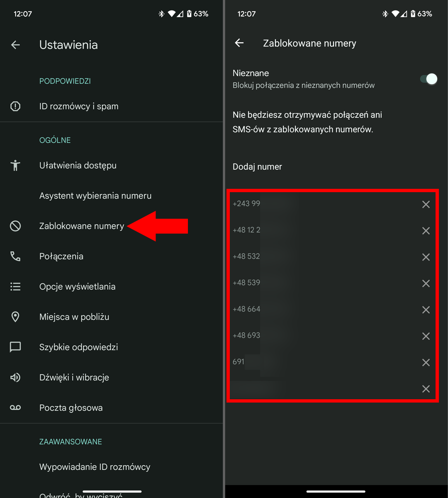Tap the speaker icon for Dźwięki i wibracje
The width and height of the screenshot is (448, 498).
[x=15, y=377]
